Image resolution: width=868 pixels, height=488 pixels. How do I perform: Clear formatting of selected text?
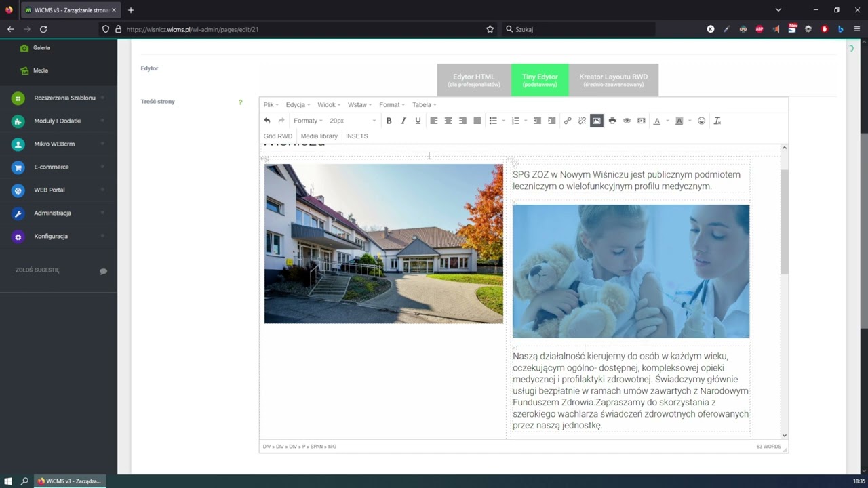[717, 121]
